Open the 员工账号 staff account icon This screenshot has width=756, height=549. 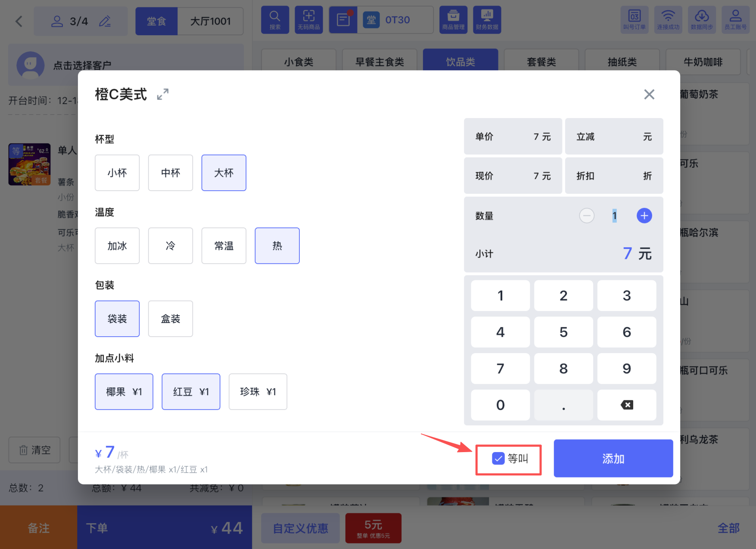tap(735, 20)
